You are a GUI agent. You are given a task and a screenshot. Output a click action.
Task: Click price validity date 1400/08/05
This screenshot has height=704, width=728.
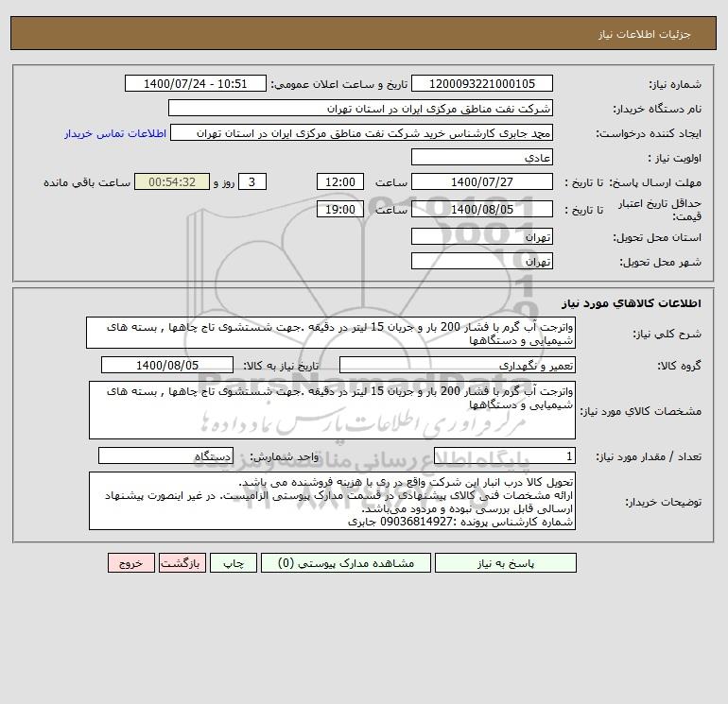[482, 209]
